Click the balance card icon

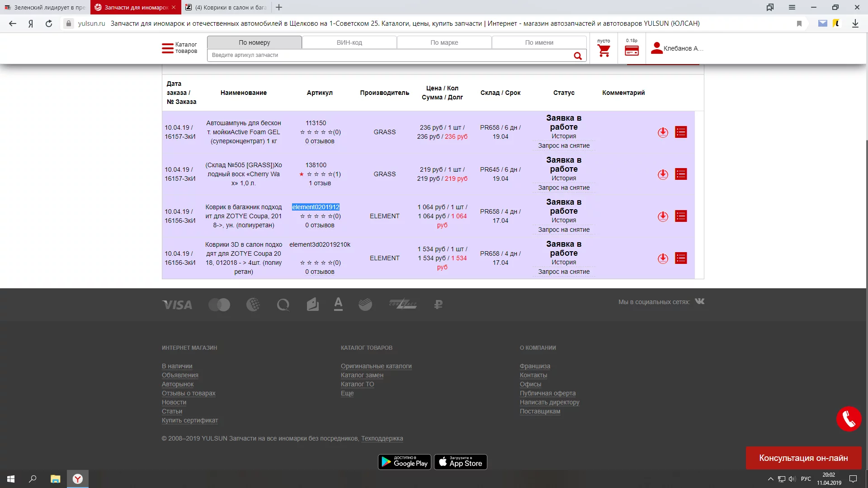point(632,51)
